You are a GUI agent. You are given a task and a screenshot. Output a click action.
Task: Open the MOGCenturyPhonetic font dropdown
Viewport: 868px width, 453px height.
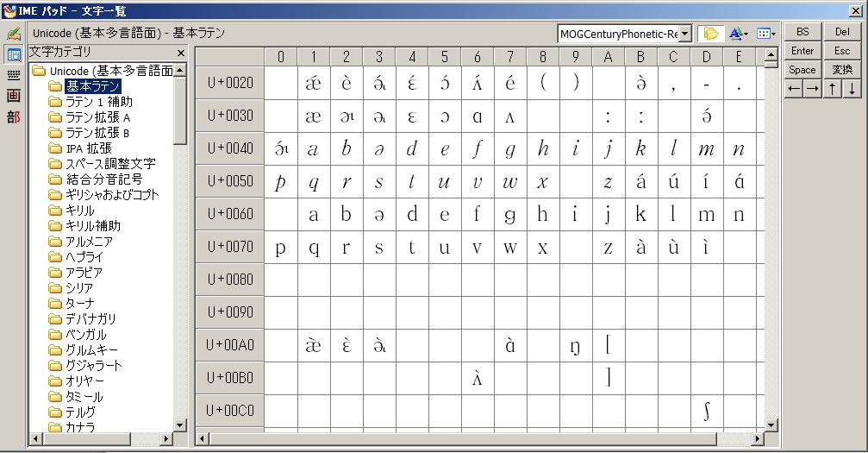click(x=685, y=34)
